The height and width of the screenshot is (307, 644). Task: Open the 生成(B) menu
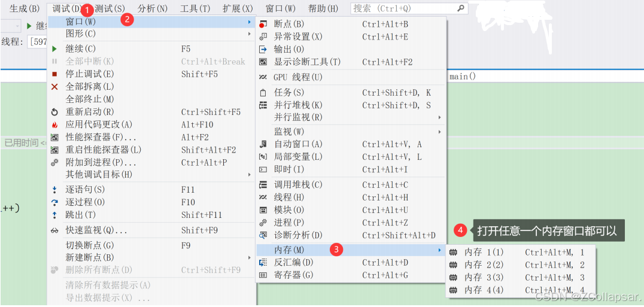click(24, 8)
